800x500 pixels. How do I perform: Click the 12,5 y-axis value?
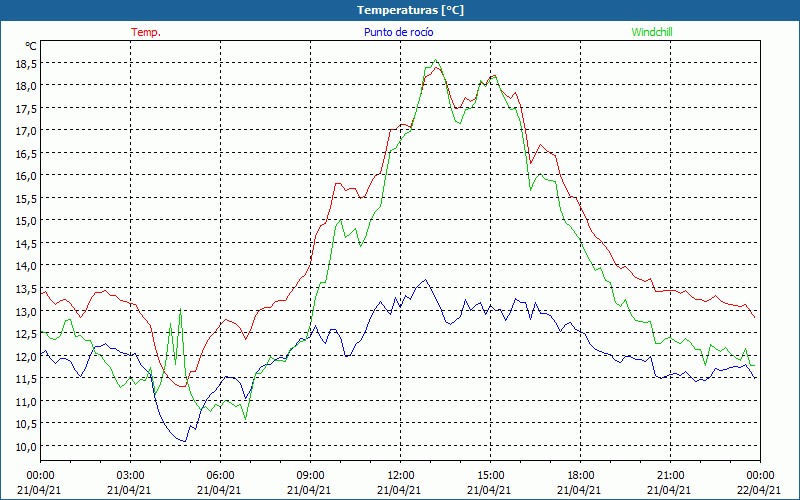click(25, 333)
